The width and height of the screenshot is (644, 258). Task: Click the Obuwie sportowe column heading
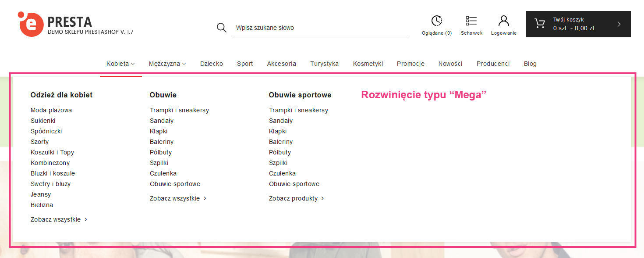pyautogui.click(x=300, y=95)
